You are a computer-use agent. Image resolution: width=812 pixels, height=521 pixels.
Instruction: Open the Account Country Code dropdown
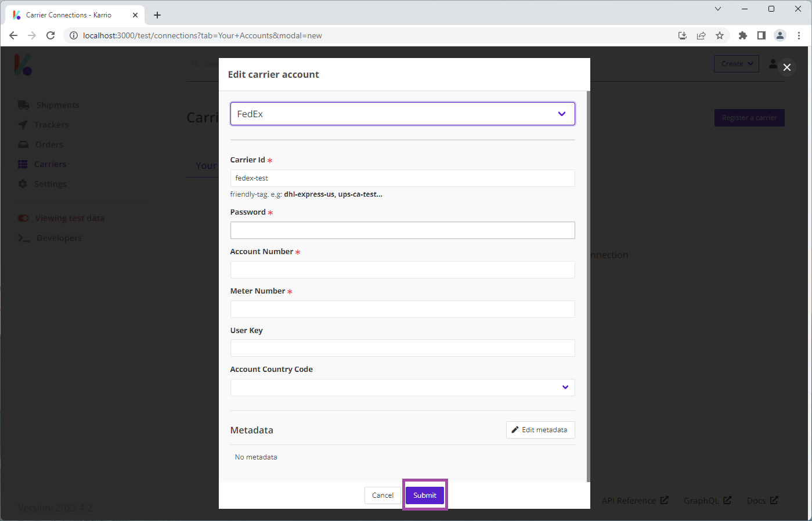click(403, 388)
